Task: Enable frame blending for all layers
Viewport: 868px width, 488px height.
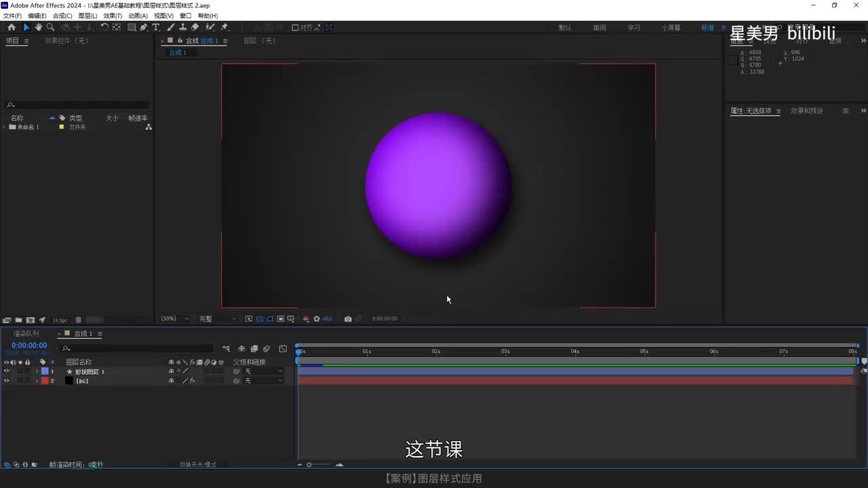Action: (254, 349)
